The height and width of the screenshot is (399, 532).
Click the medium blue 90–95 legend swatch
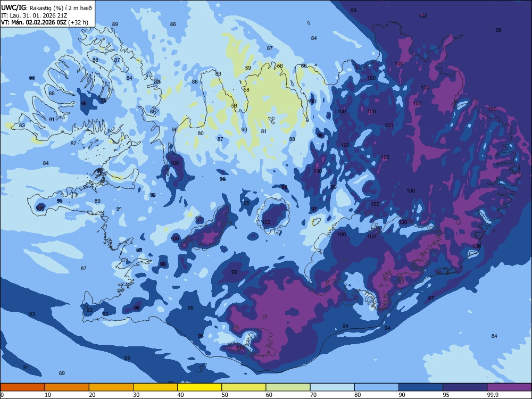pyautogui.click(x=421, y=387)
